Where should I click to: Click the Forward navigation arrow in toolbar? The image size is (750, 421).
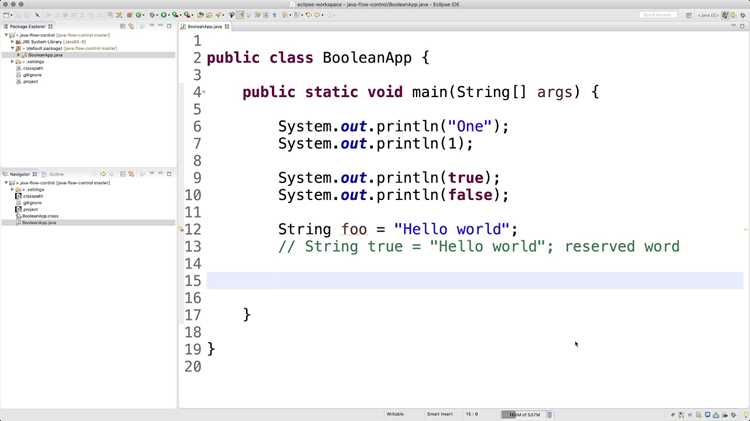point(317,15)
